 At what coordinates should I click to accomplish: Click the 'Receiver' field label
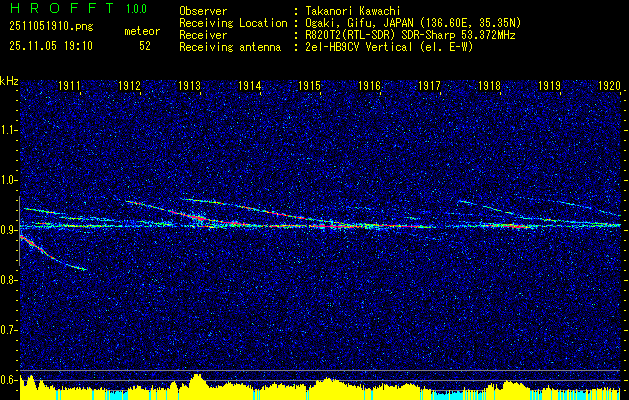[203, 35]
